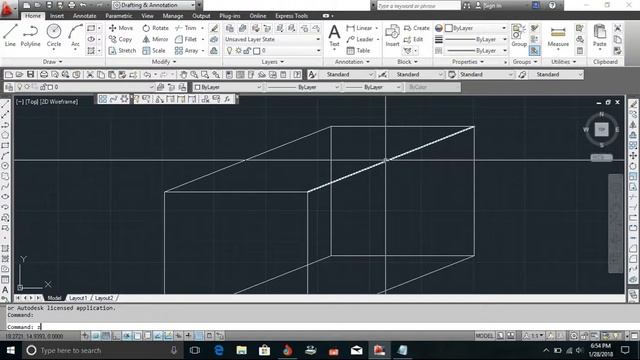Open the Group tool
The image size is (640, 360).
519,36
